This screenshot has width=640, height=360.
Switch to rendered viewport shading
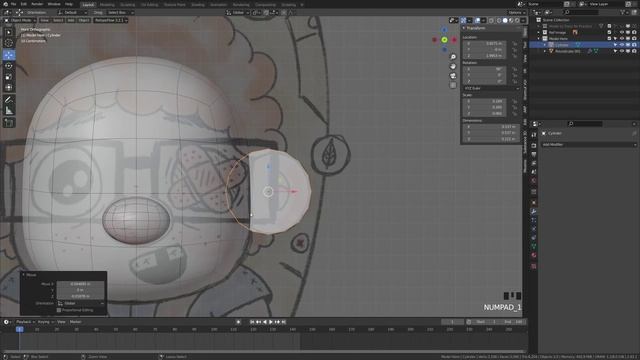tap(517, 20)
